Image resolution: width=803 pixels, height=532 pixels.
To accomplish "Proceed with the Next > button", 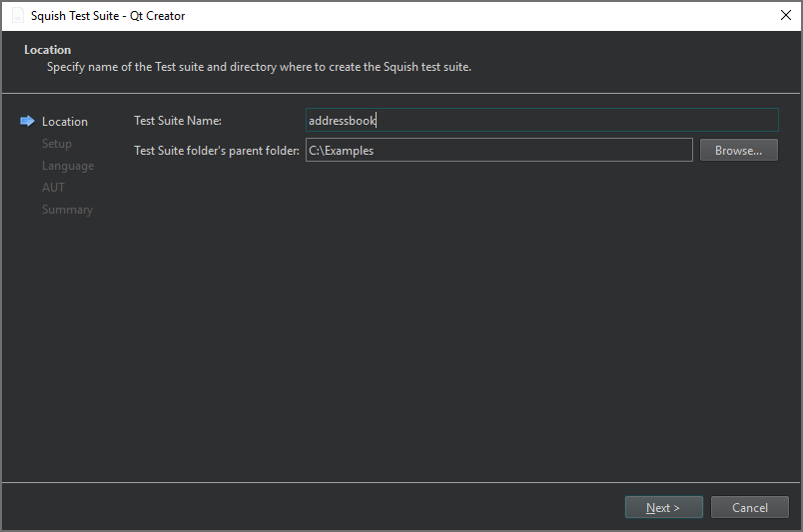I will click(663, 507).
